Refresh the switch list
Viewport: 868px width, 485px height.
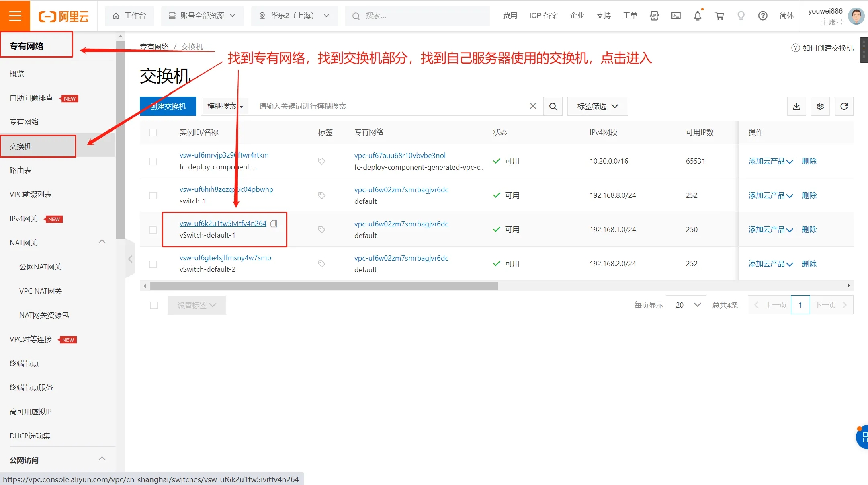pyautogui.click(x=844, y=106)
